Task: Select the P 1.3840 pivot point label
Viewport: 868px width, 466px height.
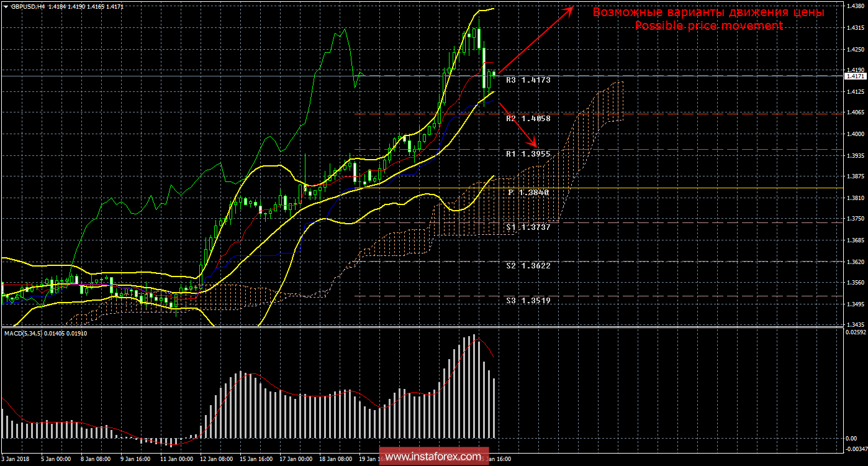Action: (529, 193)
